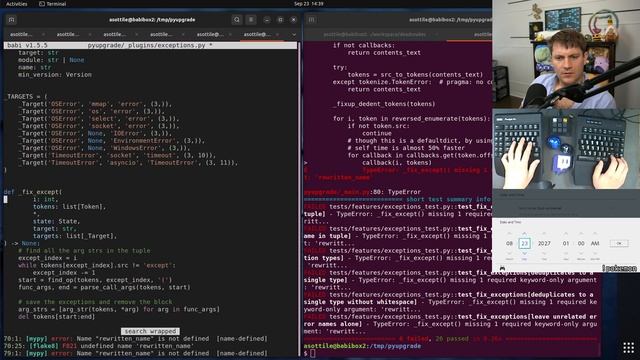
Task: Close the first asottile tab in left terminal
Action: pos(43,35)
